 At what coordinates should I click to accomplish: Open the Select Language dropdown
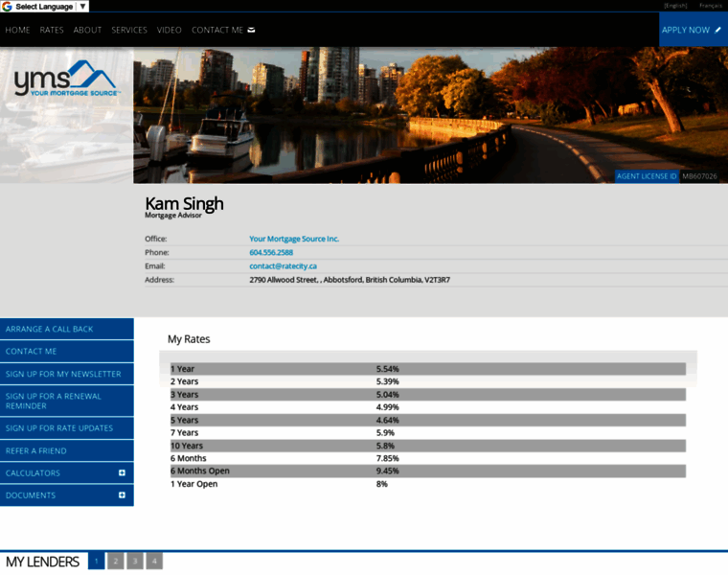coord(50,7)
